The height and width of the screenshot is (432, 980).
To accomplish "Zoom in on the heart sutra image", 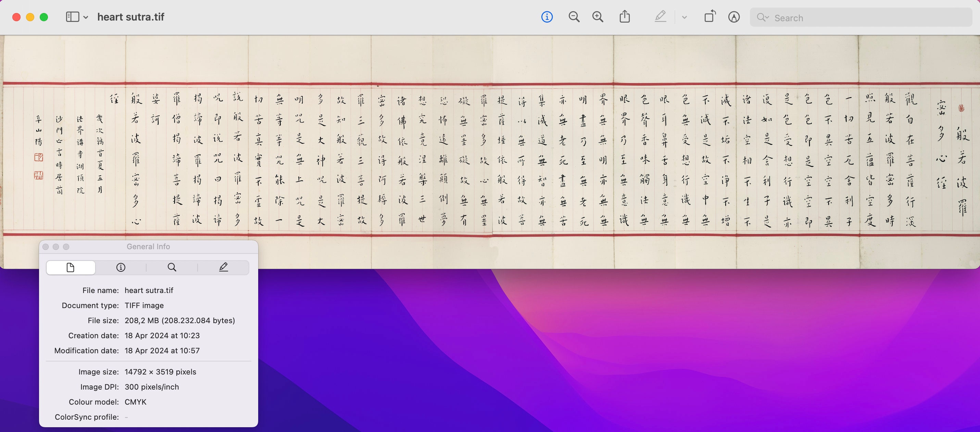I will pos(597,17).
